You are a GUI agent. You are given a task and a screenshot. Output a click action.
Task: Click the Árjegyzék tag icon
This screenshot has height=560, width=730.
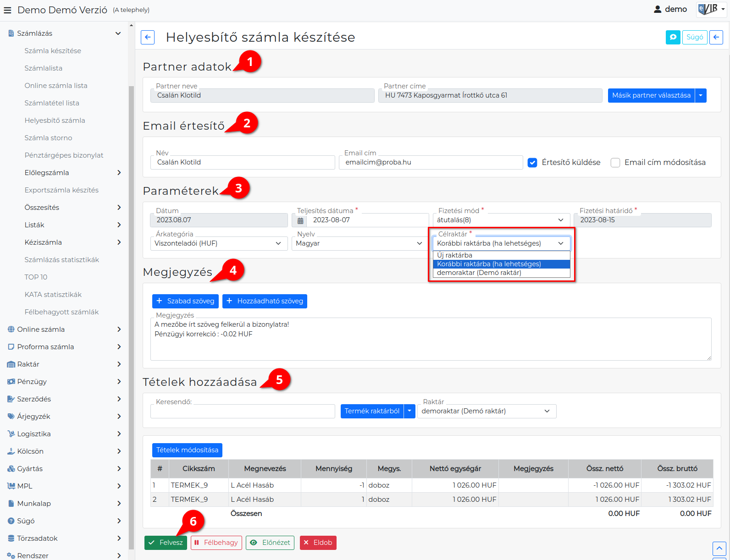pos(11,417)
